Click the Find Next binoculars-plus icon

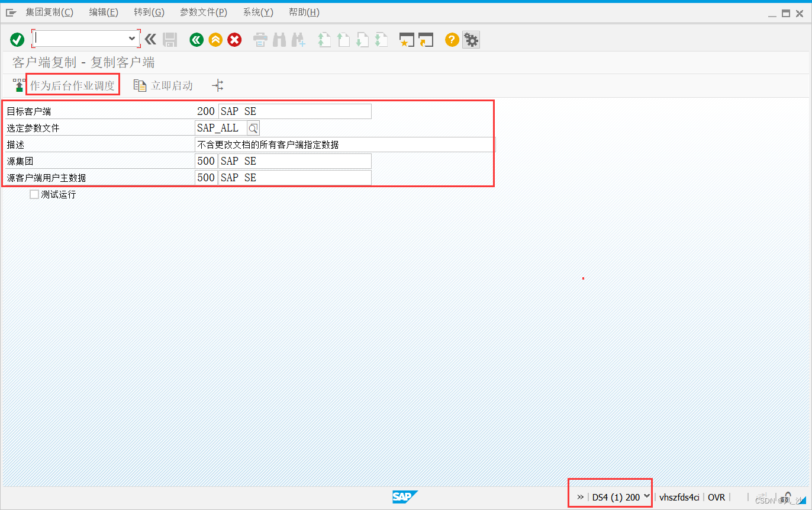click(x=298, y=40)
